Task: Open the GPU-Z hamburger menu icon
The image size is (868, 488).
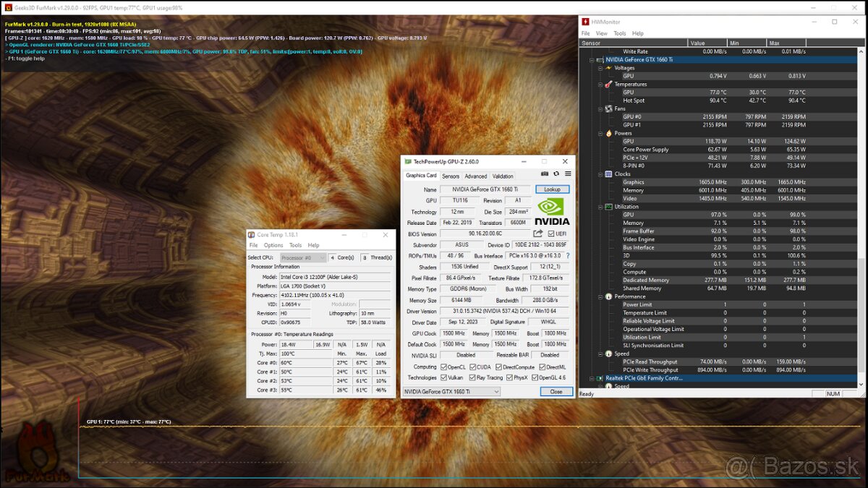Action: click(568, 174)
